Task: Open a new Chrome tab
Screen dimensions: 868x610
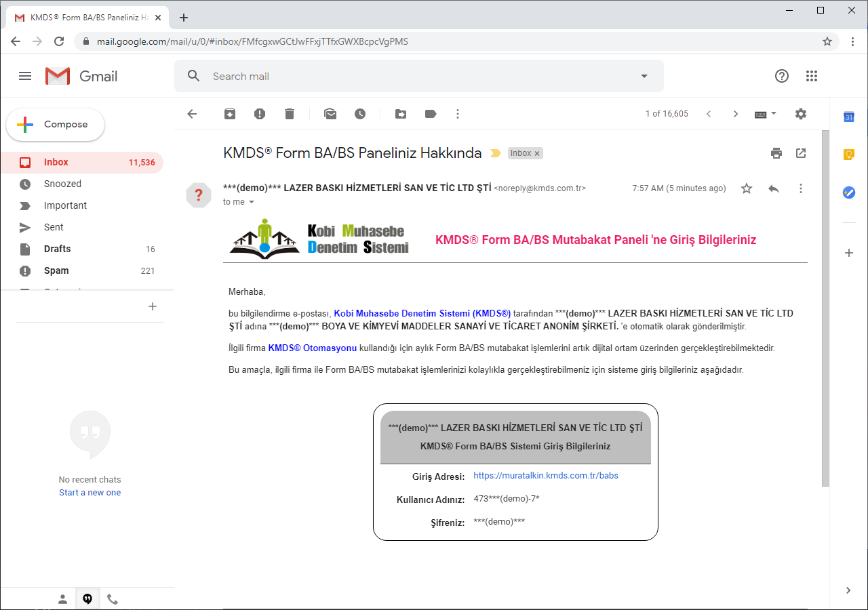Action: (x=183, y=18)
